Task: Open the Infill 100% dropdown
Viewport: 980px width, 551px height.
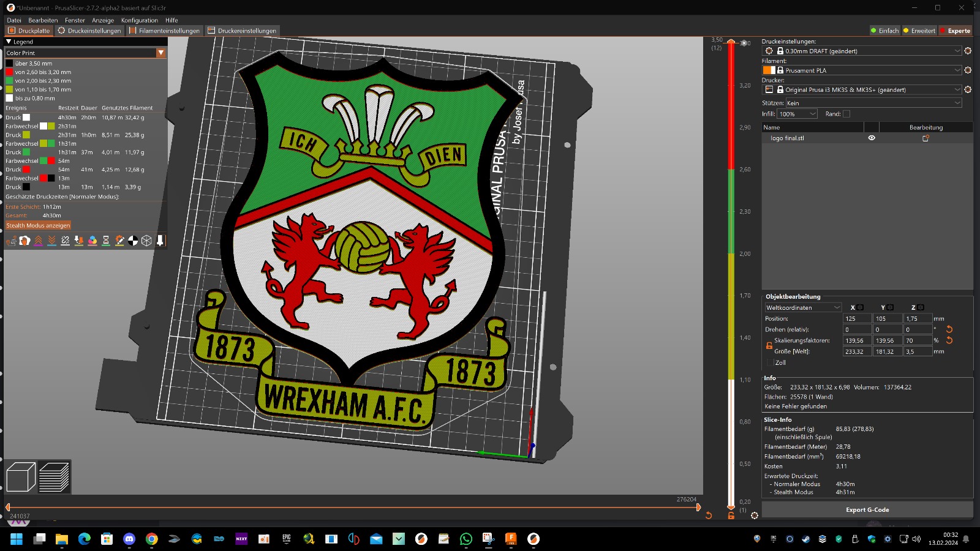Action: point(797,114)
